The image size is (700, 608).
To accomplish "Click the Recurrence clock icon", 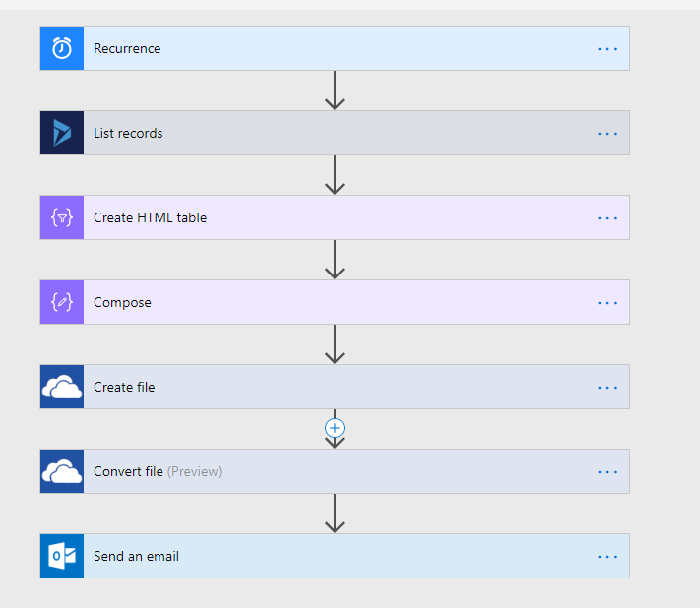I will click(62, 48).
